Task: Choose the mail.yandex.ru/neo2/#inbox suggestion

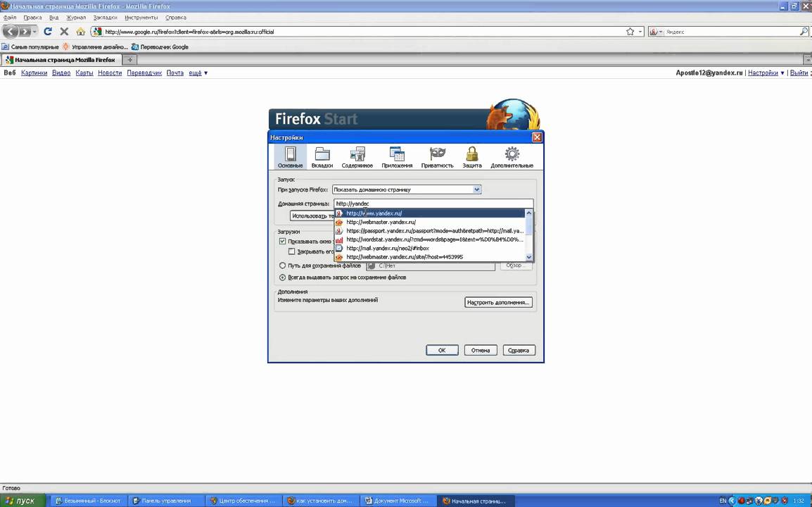Action: tap(430, 249)
